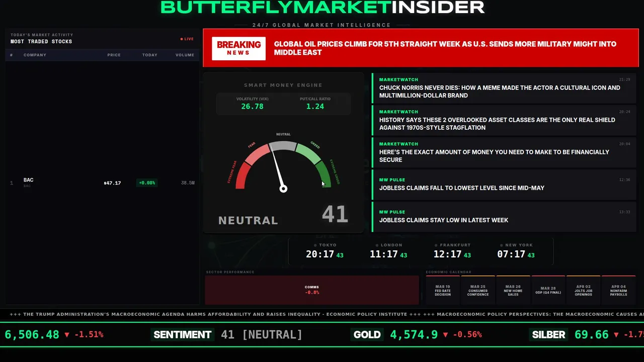Open the Apr 04 Nonfarm Payrolls event

tap(619, 290)
